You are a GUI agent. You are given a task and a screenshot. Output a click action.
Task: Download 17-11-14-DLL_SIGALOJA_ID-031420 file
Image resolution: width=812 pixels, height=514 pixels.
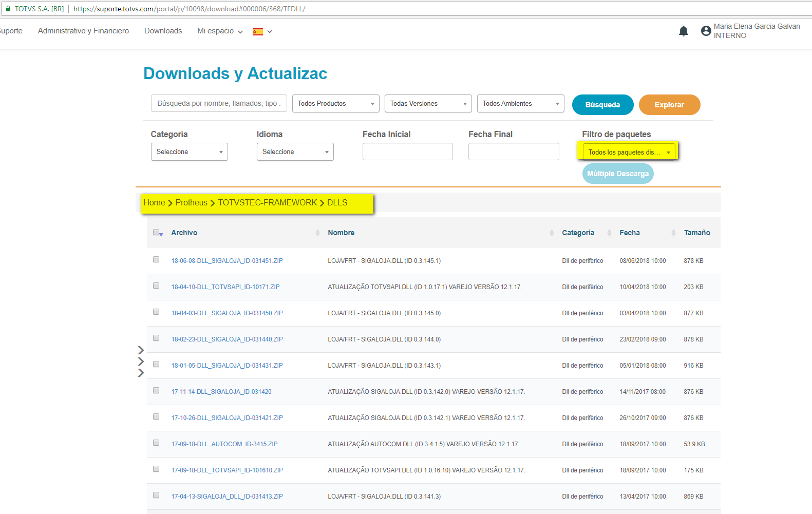[221, 392]
